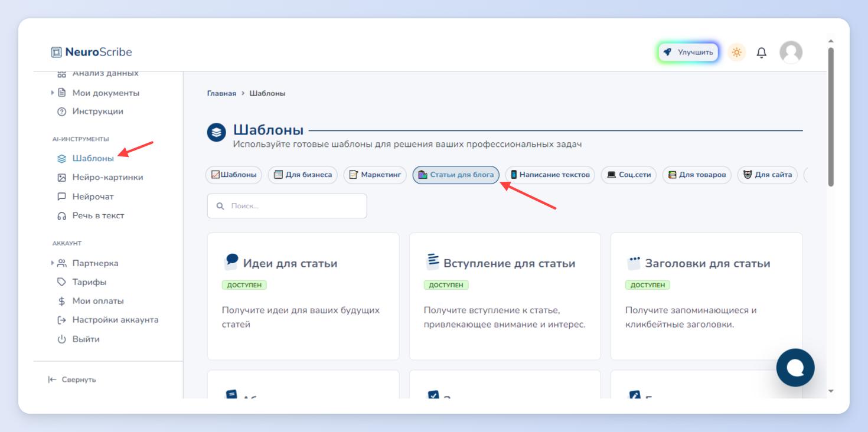Click the Поиск search field

coord(287,206)
